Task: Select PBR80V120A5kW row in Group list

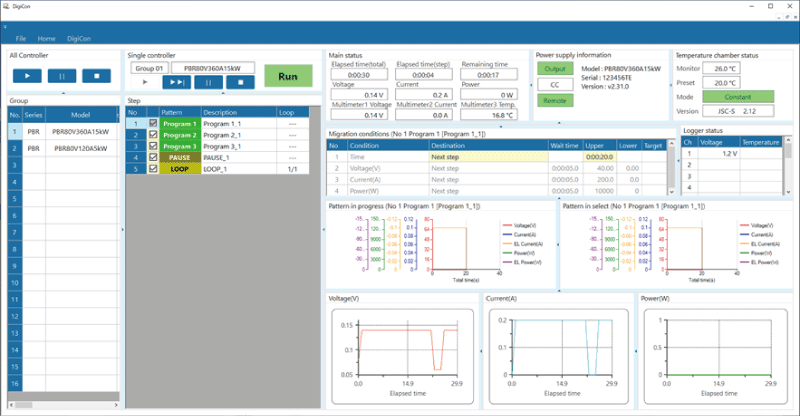Action: click(x=80, y=147)
